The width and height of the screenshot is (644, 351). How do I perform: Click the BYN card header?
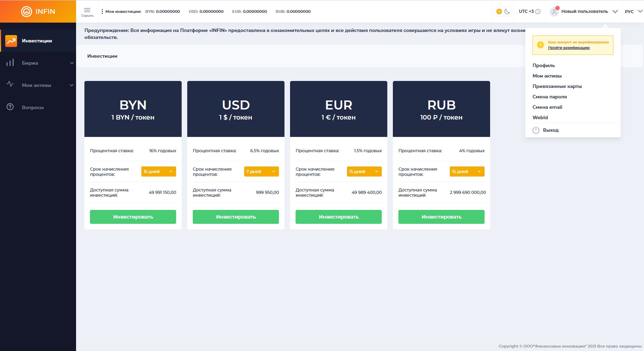coord(133,109)
